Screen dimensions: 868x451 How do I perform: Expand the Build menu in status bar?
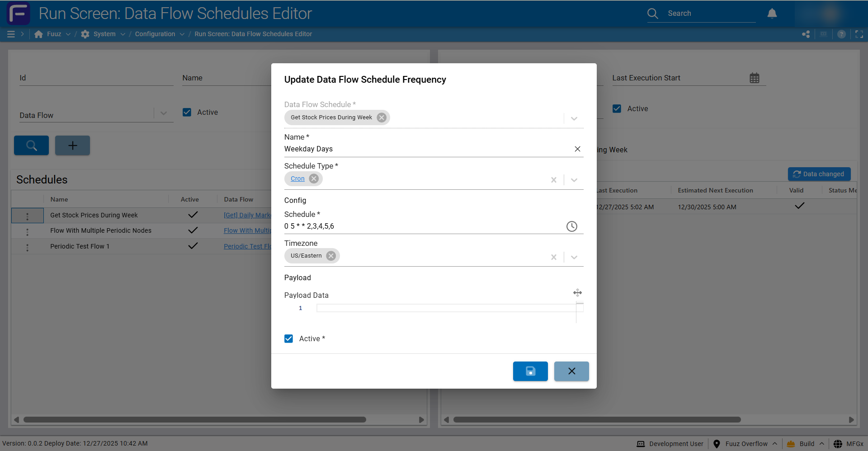pyautogui.click(x=821, y=444)
